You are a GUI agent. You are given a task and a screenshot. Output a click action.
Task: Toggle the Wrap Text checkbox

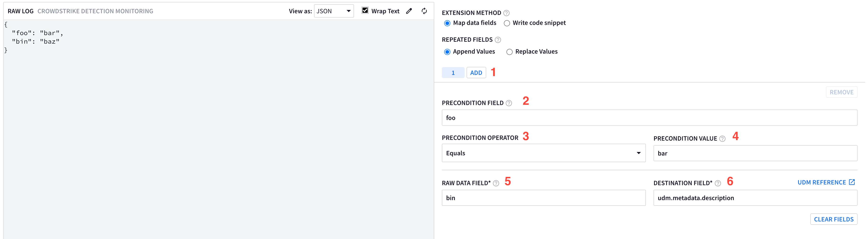pyautogui.click(x=365, y=11)
